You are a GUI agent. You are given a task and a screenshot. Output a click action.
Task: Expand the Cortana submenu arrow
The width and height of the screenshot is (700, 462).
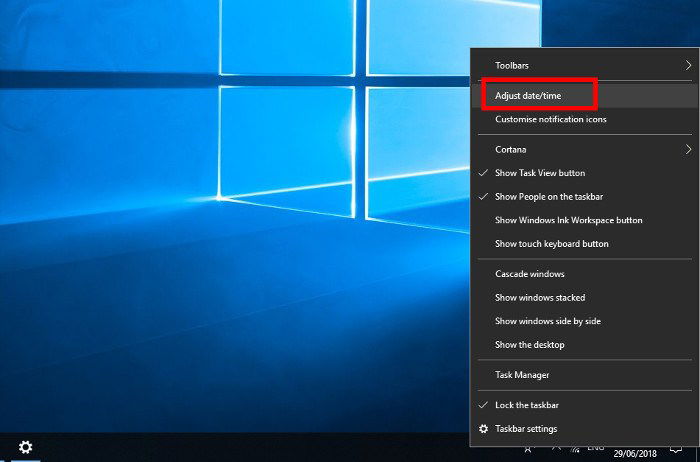point(688,150)
